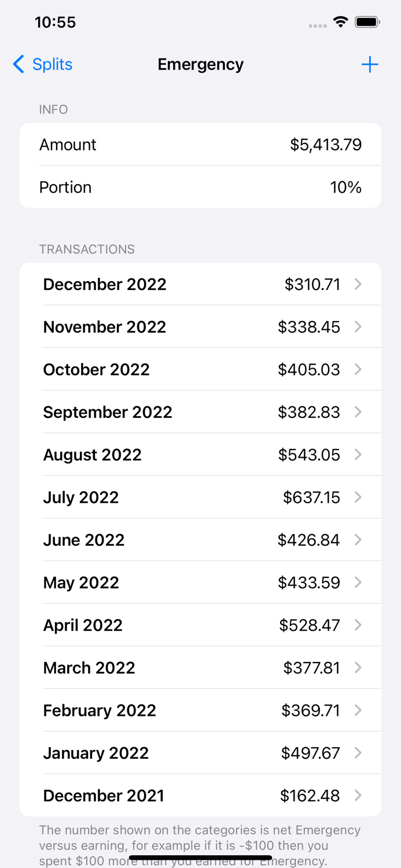Expand the July 2022 transaction chevron

coord(358,497)
